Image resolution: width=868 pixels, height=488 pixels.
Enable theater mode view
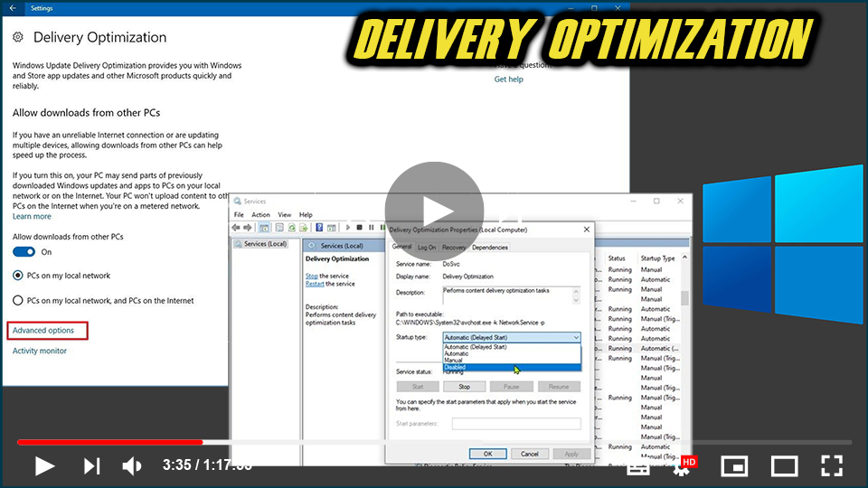(x=783, y=466)
